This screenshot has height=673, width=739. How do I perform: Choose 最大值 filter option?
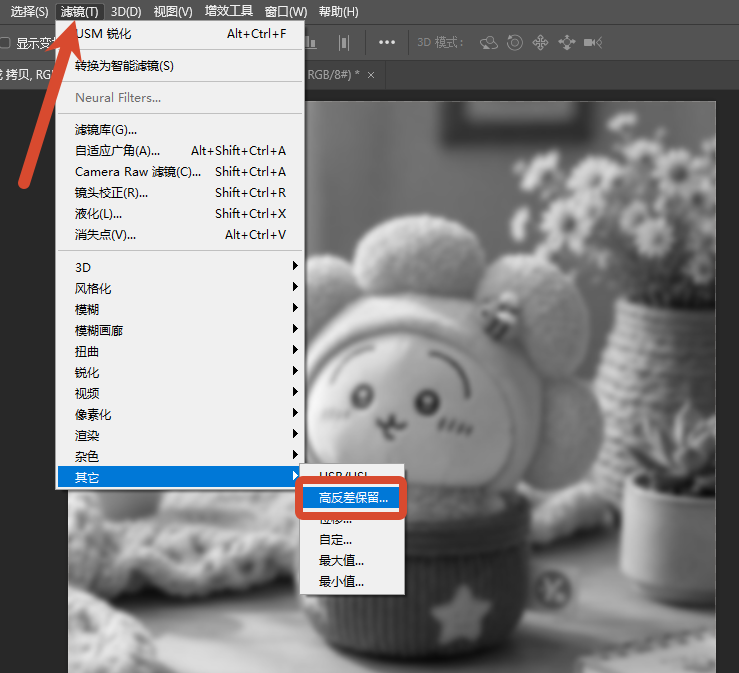(x=352, y=560)
